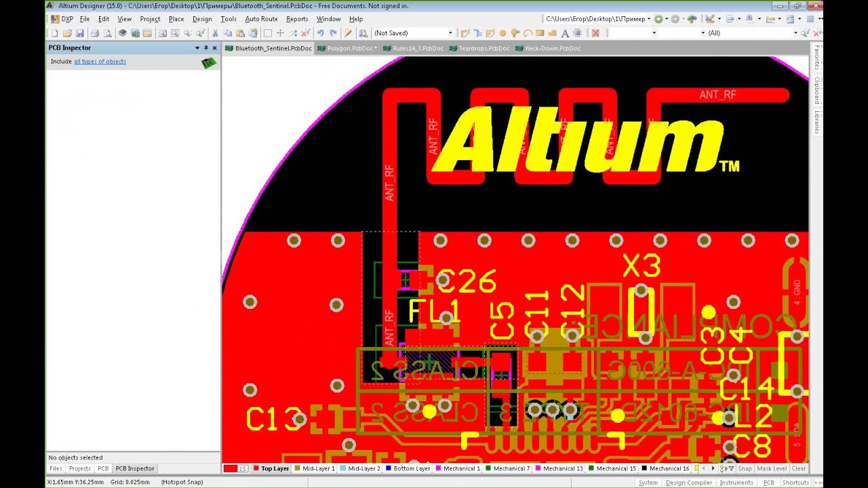The height and width of the screenshot is (488, 868).
Task: Select the Place Via tool
Action: 515,33
